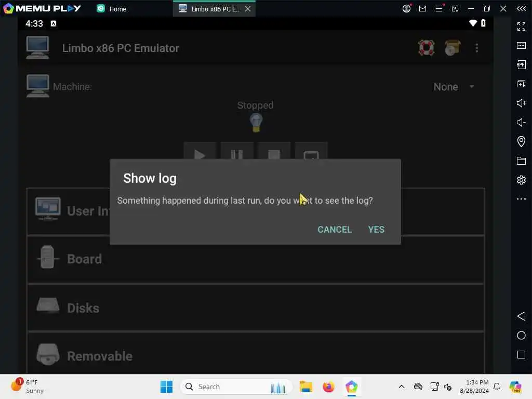Open the Windows Start menu
The image size is (532, 399).
[x=166, y=387]
